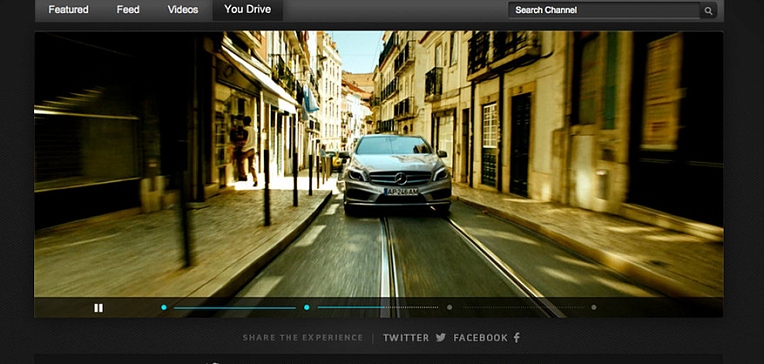Image resolution: width=764 pixels, height=364 pixels.
Task: Seek within the first completed progress segment
Action: (x=235, y=308)
